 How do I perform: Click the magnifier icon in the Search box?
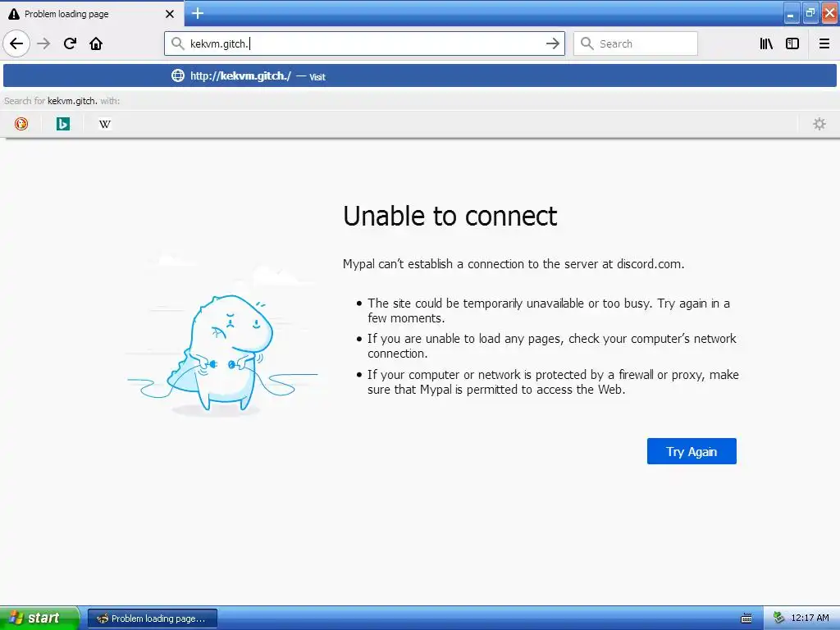587,43
